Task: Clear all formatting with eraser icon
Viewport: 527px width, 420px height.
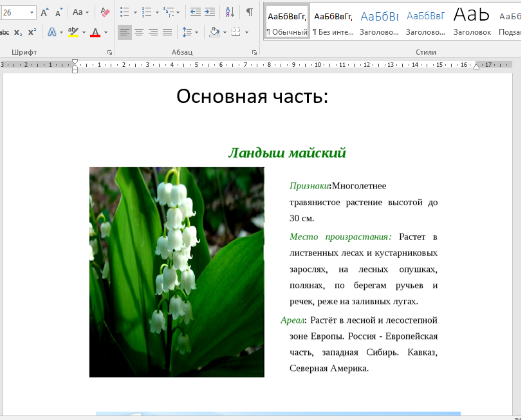Action: [105, 12]
